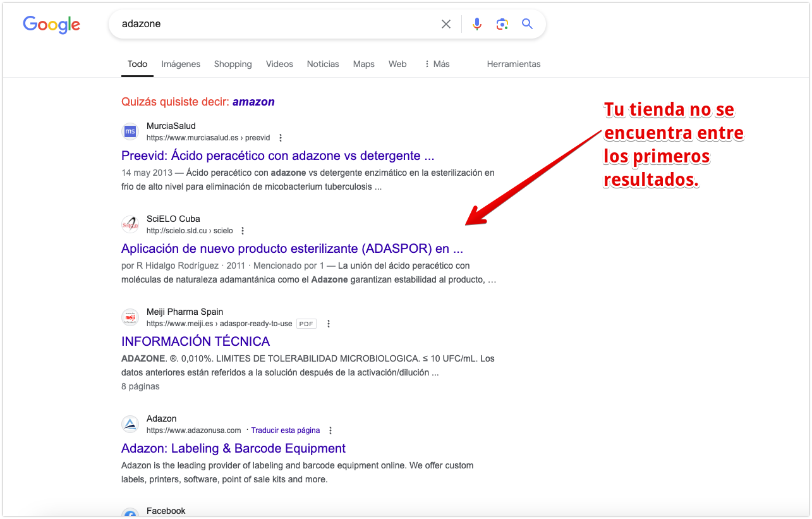
Task: Click 'Traducir esta página' link
Action: 286,430
